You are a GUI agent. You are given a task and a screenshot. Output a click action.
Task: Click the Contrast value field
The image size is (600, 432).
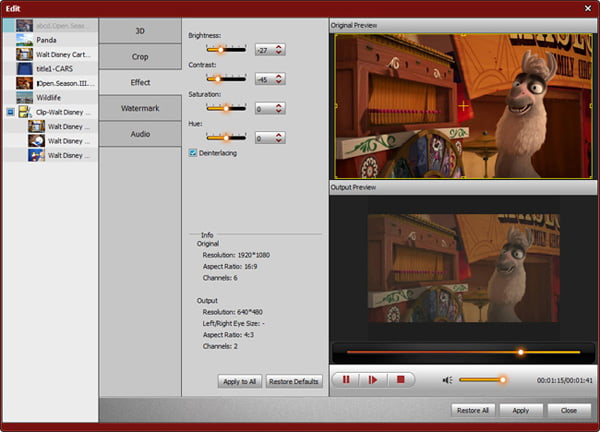tap(265, 79)
